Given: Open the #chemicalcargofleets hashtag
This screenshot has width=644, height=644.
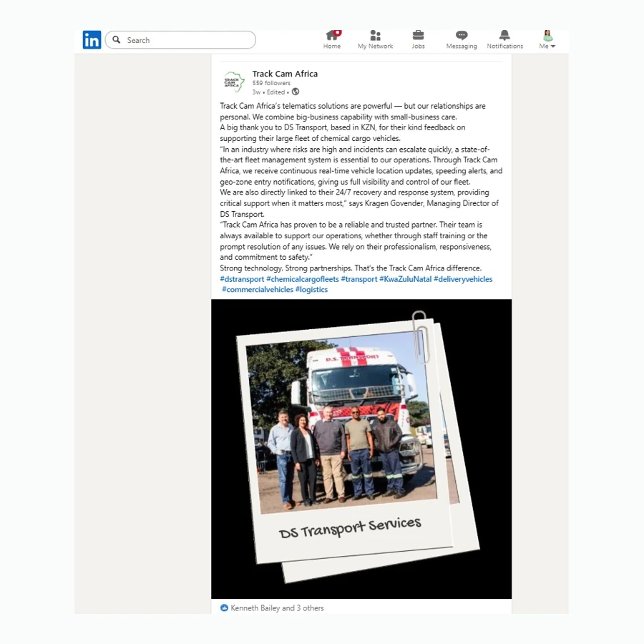Looking at the screenshot, I should pyautogui.click(x=303, y=279).
